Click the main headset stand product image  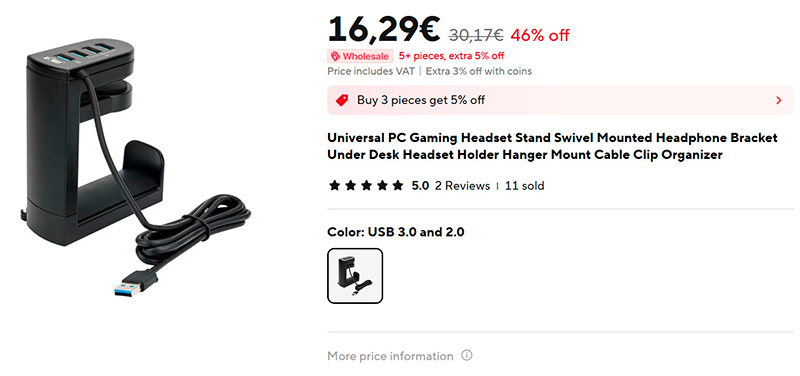point(136,168)
